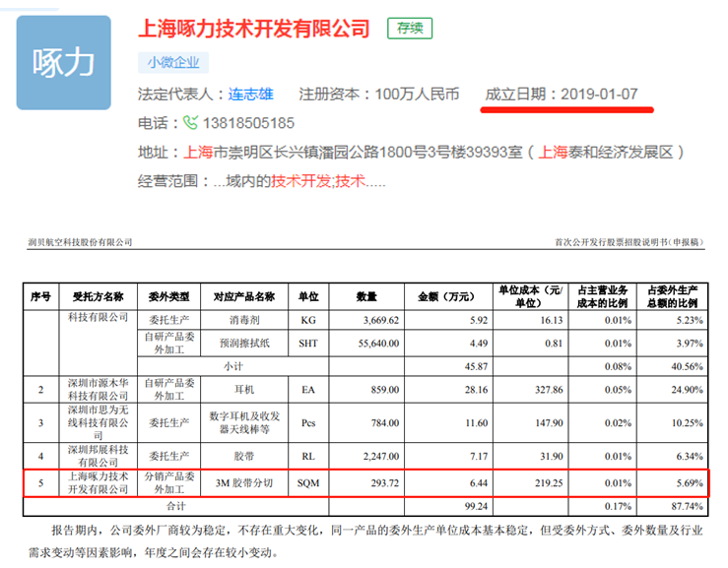The width and height of the screenshot is (728, 568).
Task: Select registered capital 100万人民币
Action: click(417, 95)
